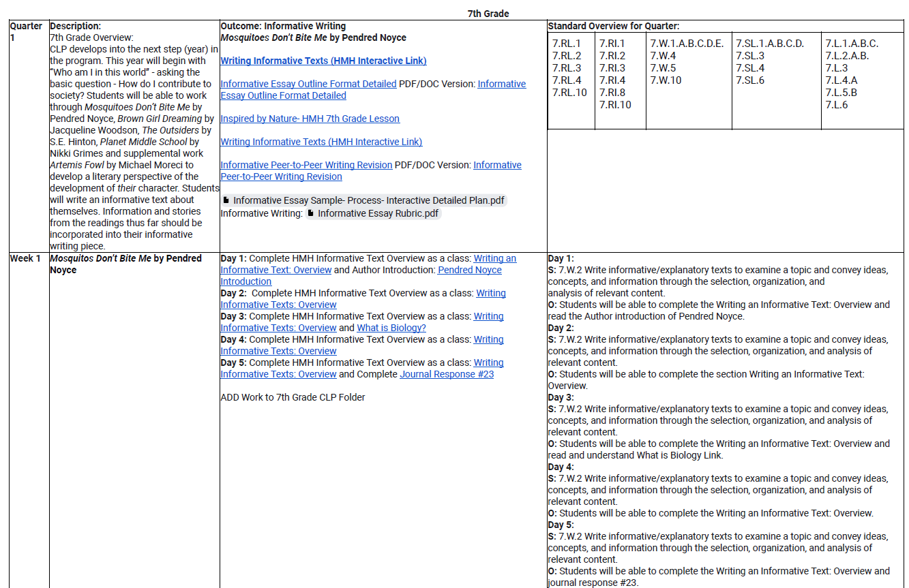Click the PDF icon beside Informative Essay Rubric

[x=311, y=213]
